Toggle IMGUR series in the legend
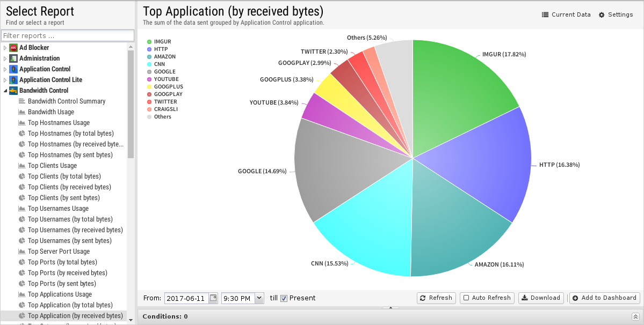The width and height of the screenshot is (644, 325). (159, 42)
